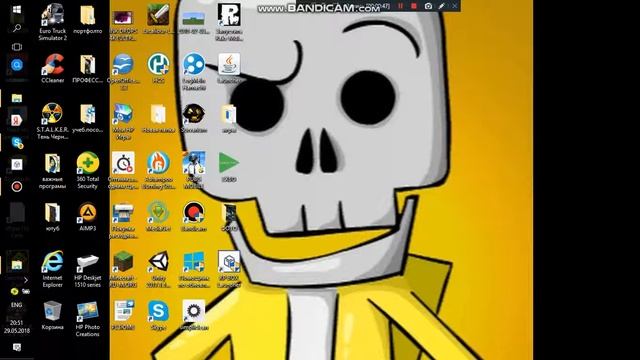Open Skype from the taskbar

click(x=17, y=142)
